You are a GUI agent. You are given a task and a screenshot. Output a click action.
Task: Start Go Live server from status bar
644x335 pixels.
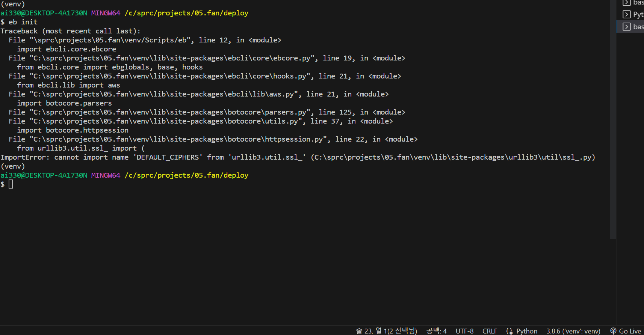coord(626,331)
